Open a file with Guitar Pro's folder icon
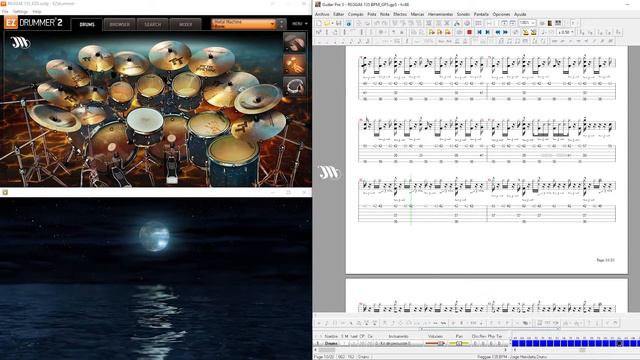This screenshot has height=360, width=640. 327,23
